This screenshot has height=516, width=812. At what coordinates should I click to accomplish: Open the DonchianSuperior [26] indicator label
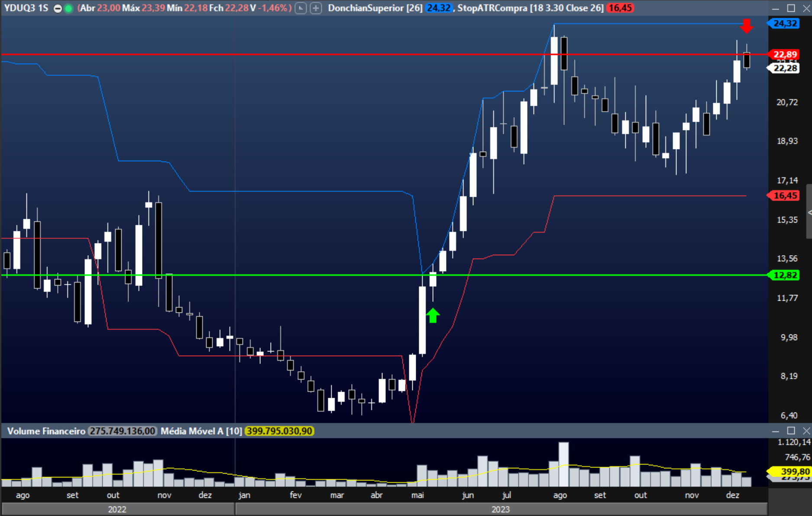tap(375, 8)
